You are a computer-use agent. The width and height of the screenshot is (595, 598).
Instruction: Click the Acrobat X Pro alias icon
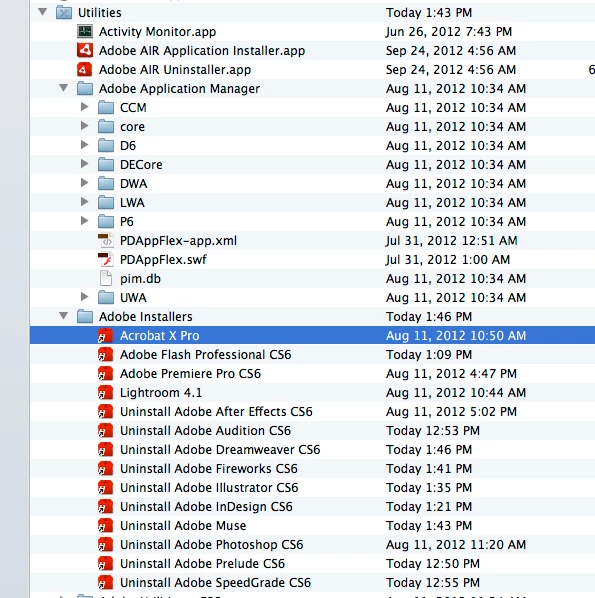[106, 336]
